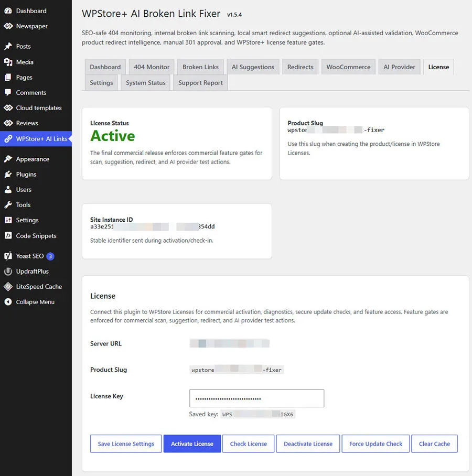
Task: Click the Saved key code value
Action: point(258,414)
